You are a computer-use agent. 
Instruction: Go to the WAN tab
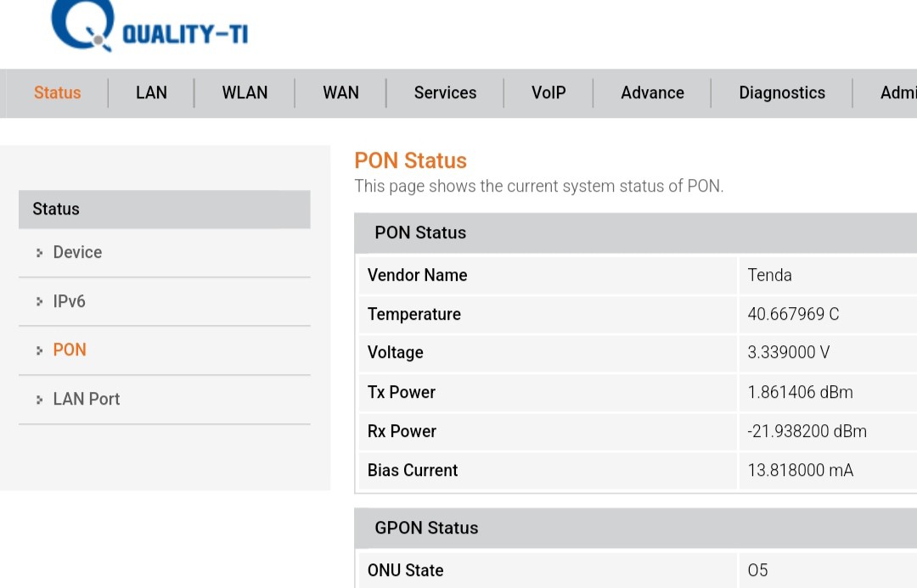click(340, 93)
